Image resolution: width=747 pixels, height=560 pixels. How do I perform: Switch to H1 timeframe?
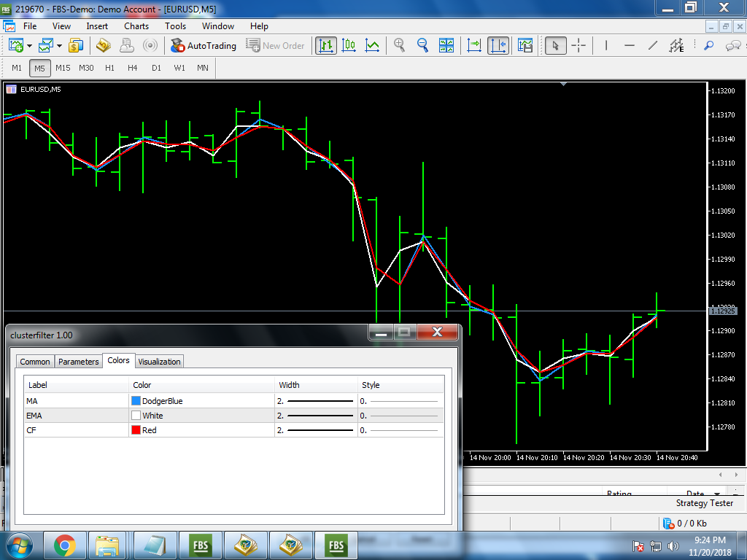coord(109,68)
